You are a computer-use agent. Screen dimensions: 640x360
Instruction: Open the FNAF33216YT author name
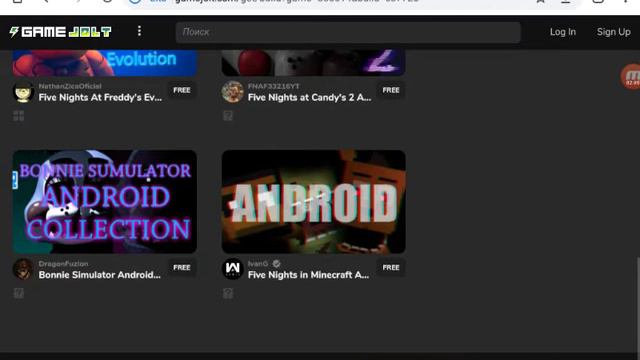point(273,86)
